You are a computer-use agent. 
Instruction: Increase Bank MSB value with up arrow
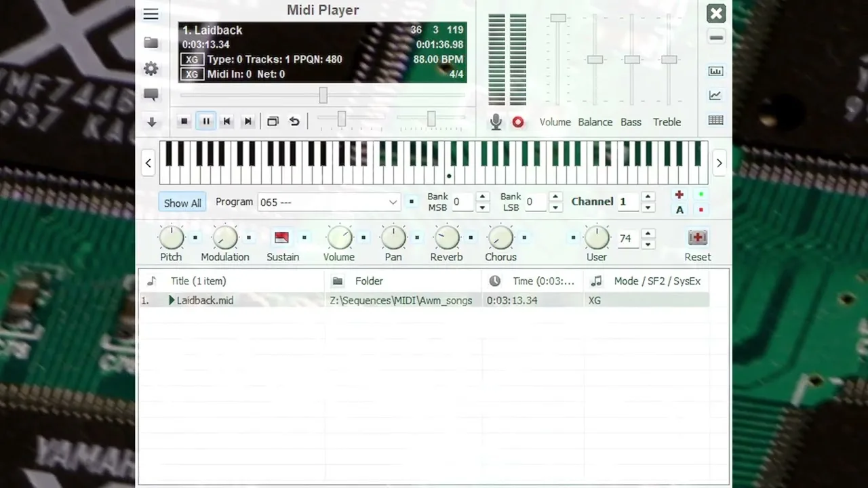(482, 197)
